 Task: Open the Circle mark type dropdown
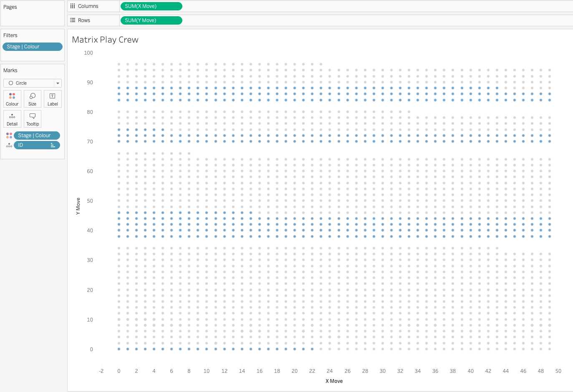coord(29,83)
